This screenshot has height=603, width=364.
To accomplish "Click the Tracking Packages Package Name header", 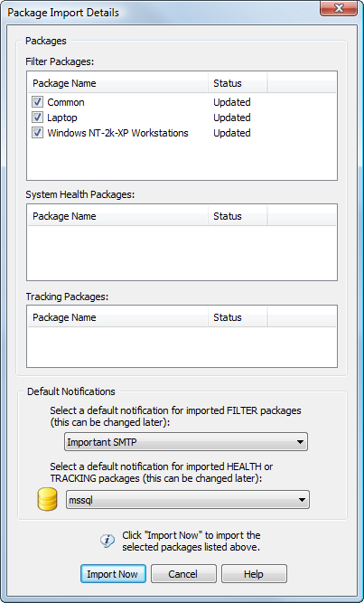I will (118, 317).
